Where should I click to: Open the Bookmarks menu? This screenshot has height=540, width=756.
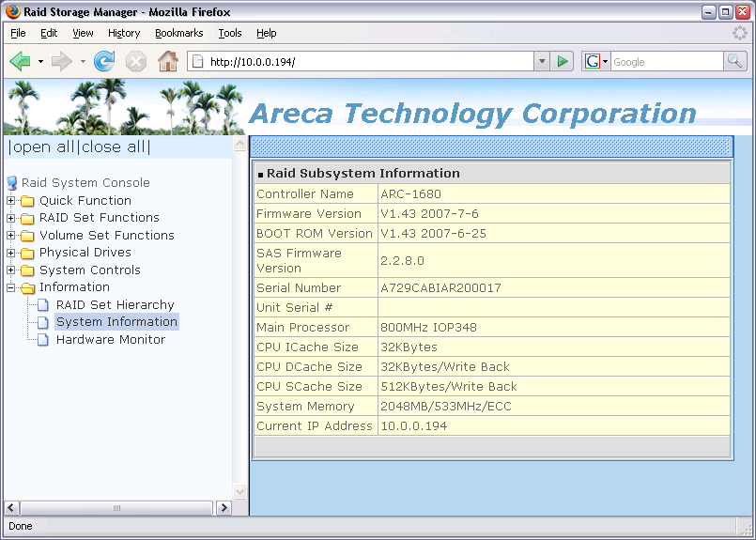178,33
